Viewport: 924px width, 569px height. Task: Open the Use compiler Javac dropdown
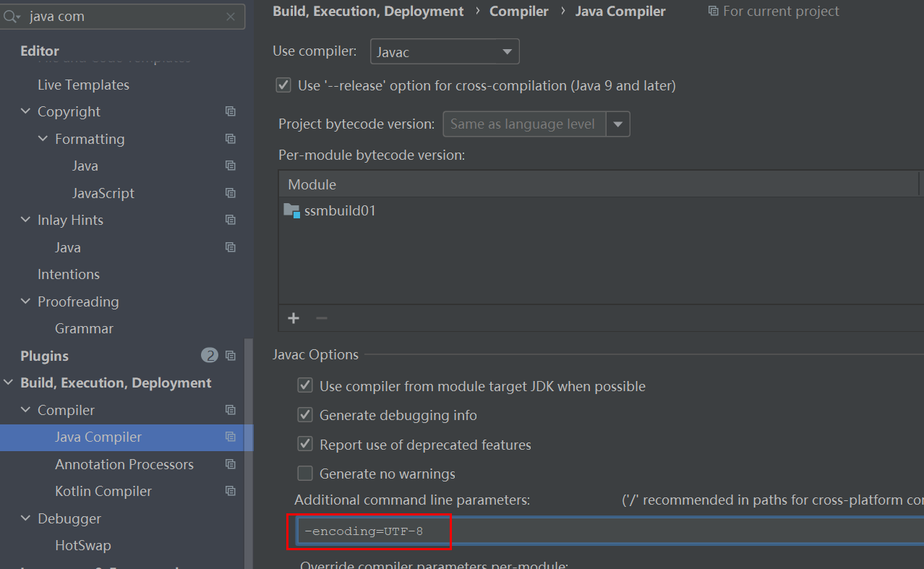[x=445, y=51]
